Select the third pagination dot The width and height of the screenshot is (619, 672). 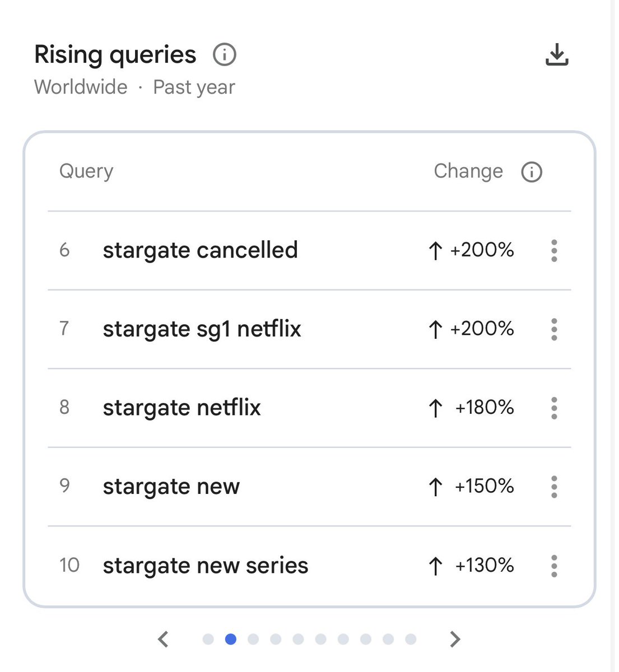(x=253, y=639)
